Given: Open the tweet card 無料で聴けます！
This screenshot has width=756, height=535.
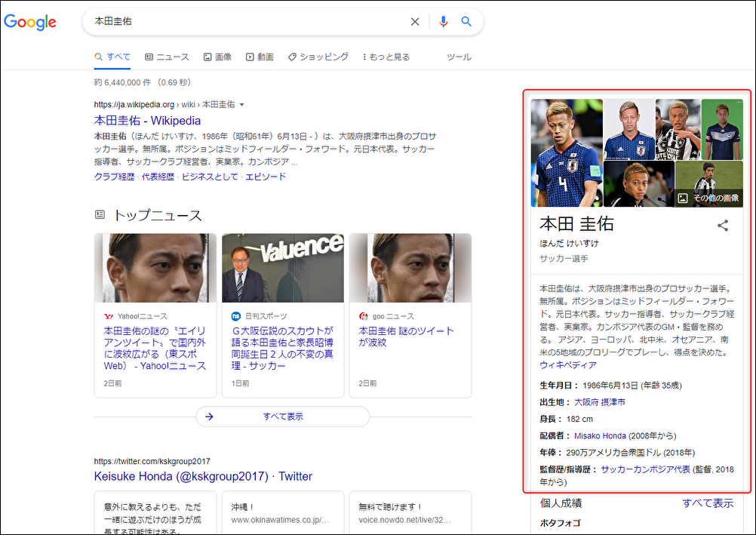Looking at the screenshot, I should tap(410, 513).
